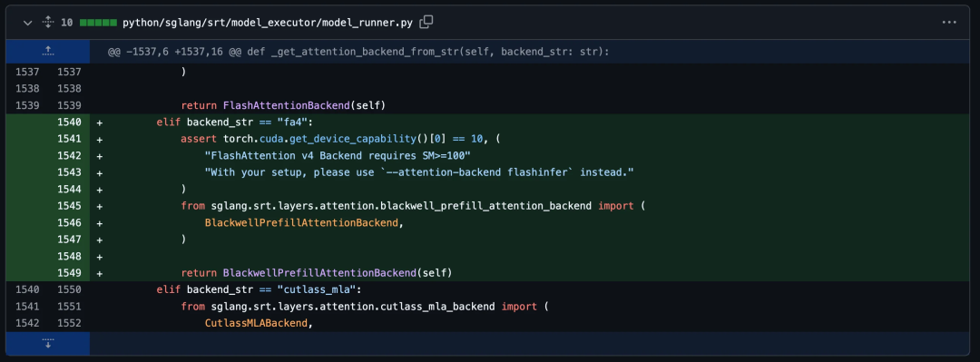Select new line number 1552
The width and height of the screenshot is (980, 362).
[70, 323]
